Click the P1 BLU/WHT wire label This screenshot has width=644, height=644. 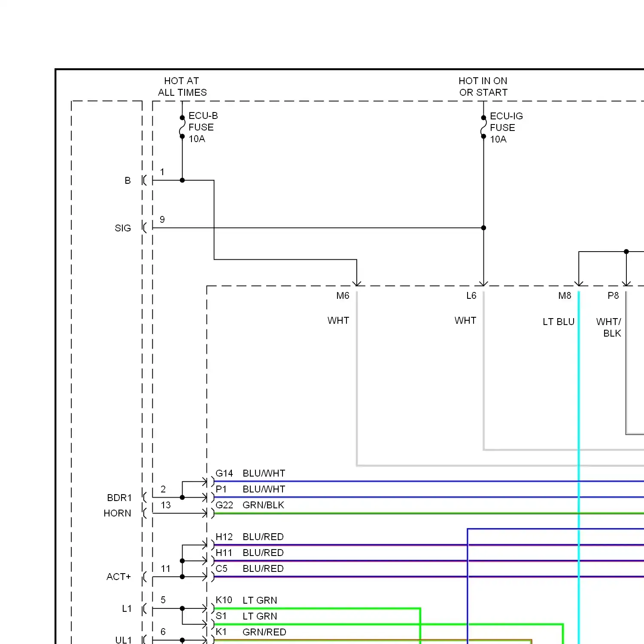coord(250,489)
